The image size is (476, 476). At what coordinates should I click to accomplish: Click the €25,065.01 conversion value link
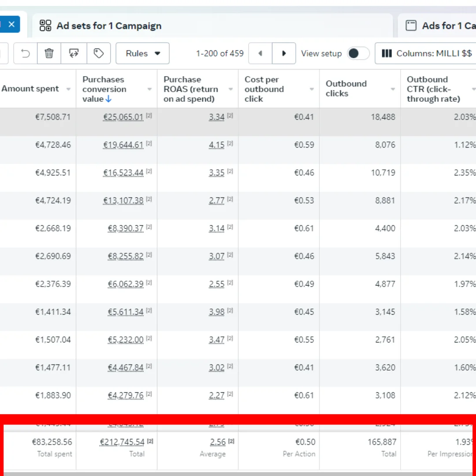pyautogui.click(x=123, y=117)
